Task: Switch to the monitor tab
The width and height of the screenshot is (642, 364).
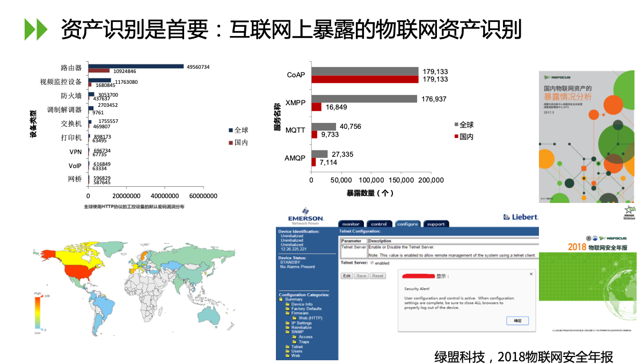Action: 351,224
